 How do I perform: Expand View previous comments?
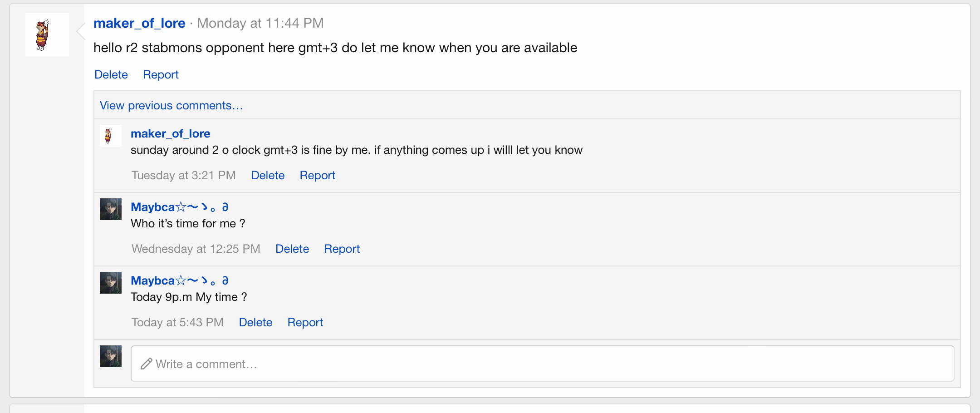[x=171, y=105]
